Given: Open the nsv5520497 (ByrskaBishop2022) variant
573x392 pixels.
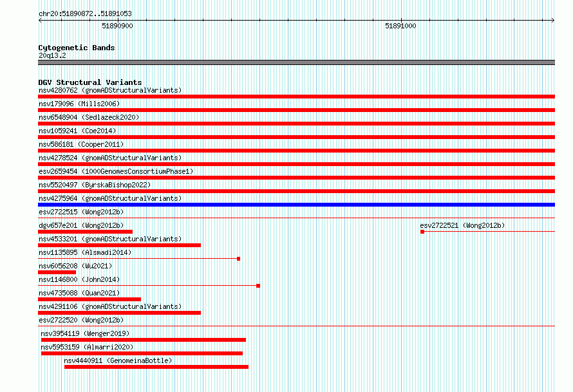Looking at the screenshot, I should pyautogui.click(x=95, y=185).
